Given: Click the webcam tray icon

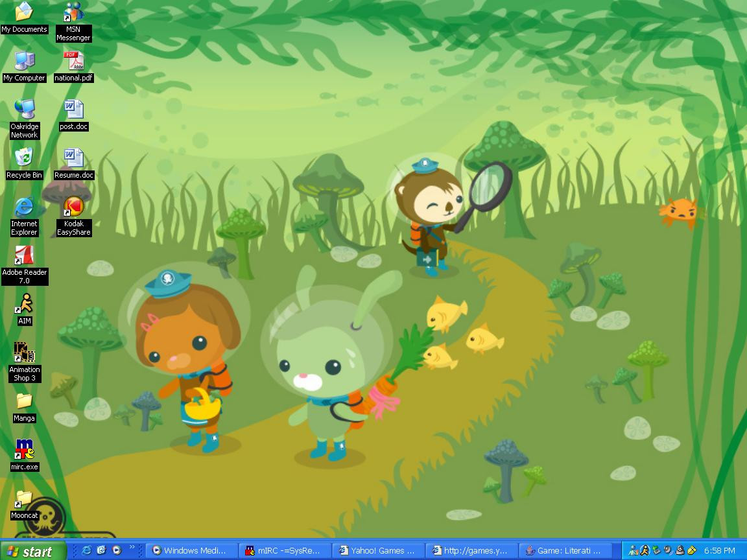Looking at the screenshot, I should [680, 550].
